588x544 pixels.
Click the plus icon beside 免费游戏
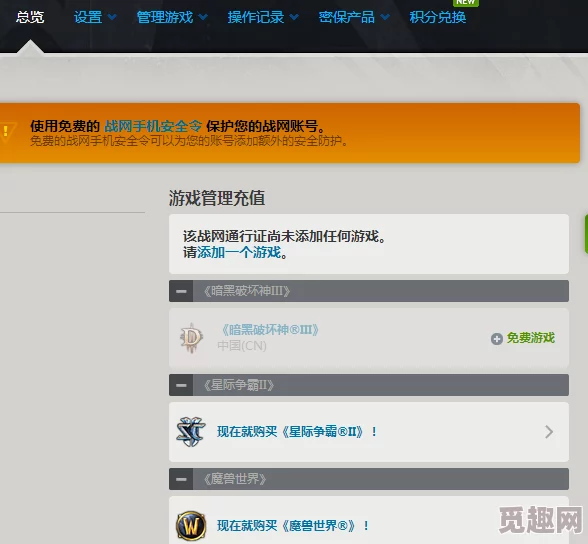496,339
